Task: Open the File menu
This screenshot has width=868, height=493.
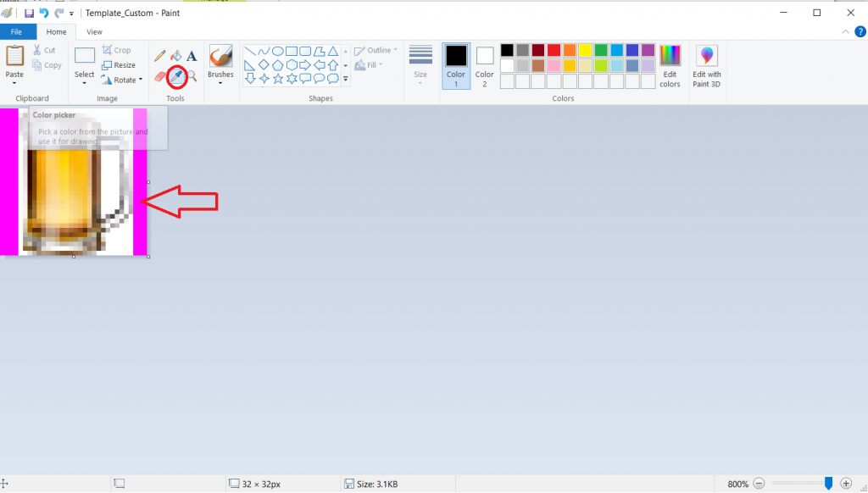Action: [18, 31]
